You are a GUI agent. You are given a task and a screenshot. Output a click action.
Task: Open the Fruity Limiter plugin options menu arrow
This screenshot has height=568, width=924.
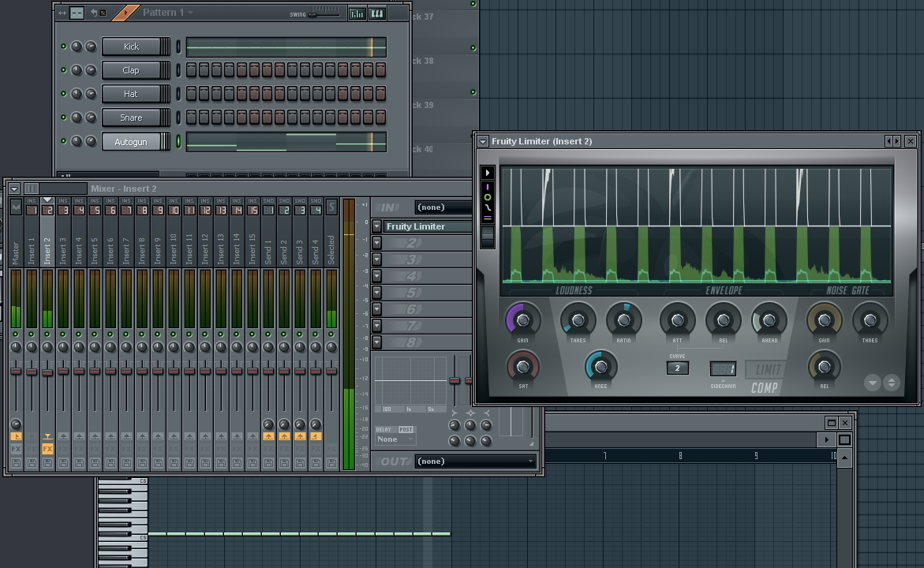pyautogui.click(x=483, y=141)
